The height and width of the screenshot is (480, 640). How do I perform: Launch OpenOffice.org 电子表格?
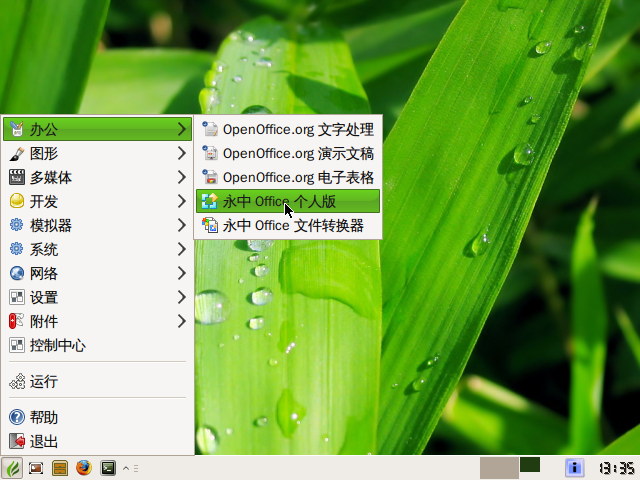click(288, 177)
